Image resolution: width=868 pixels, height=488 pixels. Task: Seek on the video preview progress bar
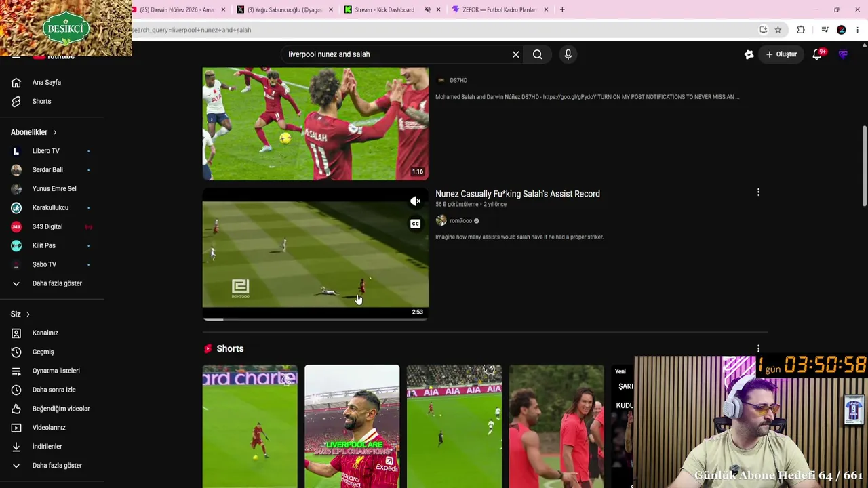coord(315,319)
